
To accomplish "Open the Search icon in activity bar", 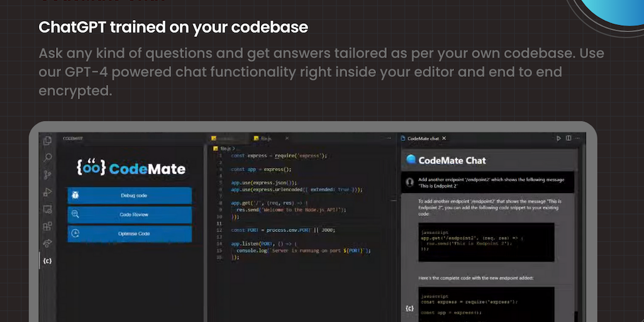I will point(47,157).
